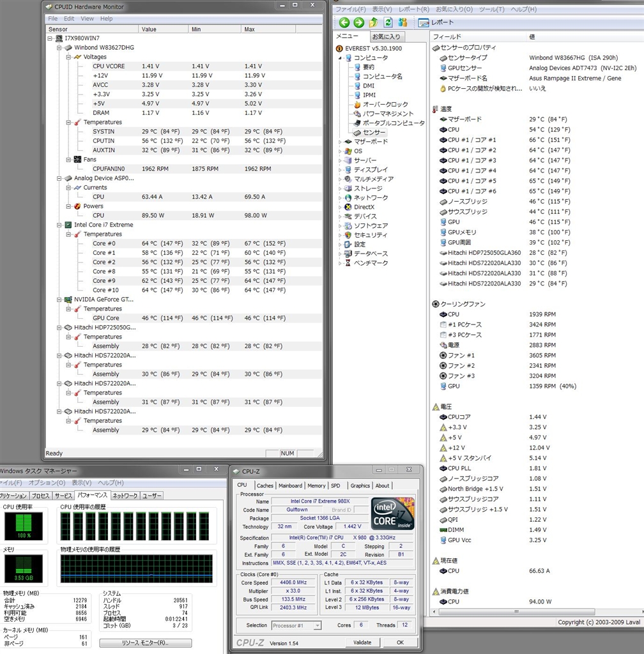This screenshot has height=654, width=644.
Task: Click EVEREST's refresh icon in the toolbar
Action: [388, 22]
